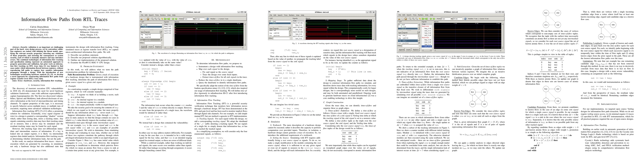The width and height of the screenshot is (644, 167).
Task: Click Undo Zoom yellow arrow in Fig. 1 GTKWave
Action: point(162,19)
